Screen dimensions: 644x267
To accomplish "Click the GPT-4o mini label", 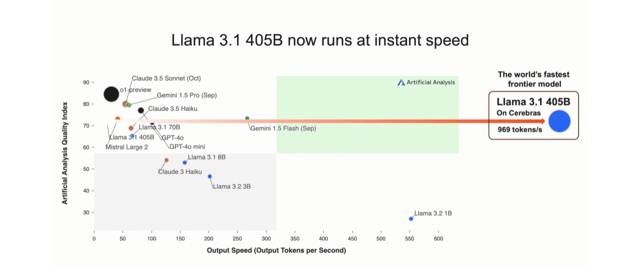I will tap(187, 146).
